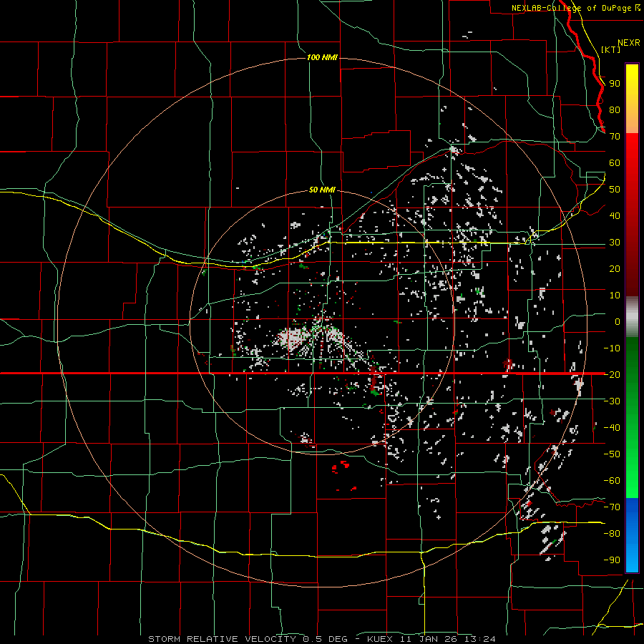Click the positive 60 scale value
The width and height of the screenshot is (644, 644).
coord(615,163)
